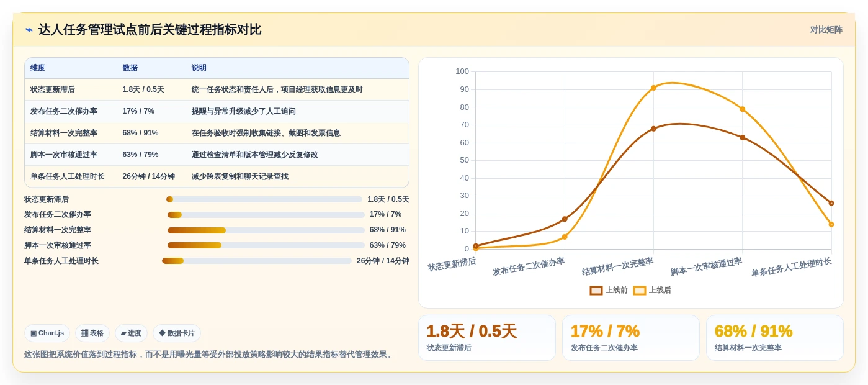
Task: Click table value 26分钟 / 14分钟
Action: 149,176
